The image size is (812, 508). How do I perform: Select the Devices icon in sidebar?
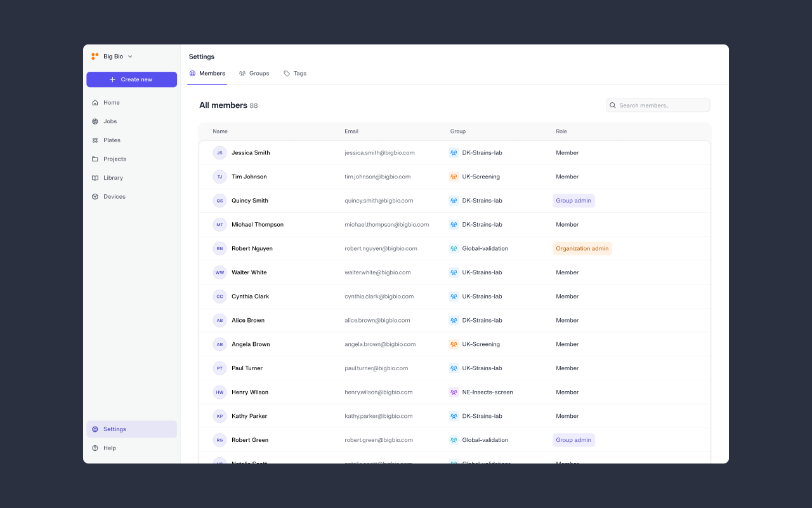coord(94,196)
